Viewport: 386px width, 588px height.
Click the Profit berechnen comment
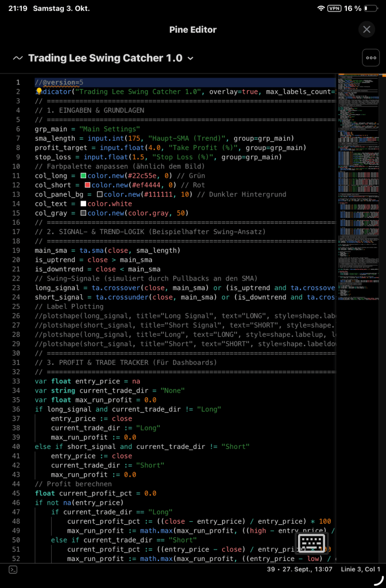74,484
